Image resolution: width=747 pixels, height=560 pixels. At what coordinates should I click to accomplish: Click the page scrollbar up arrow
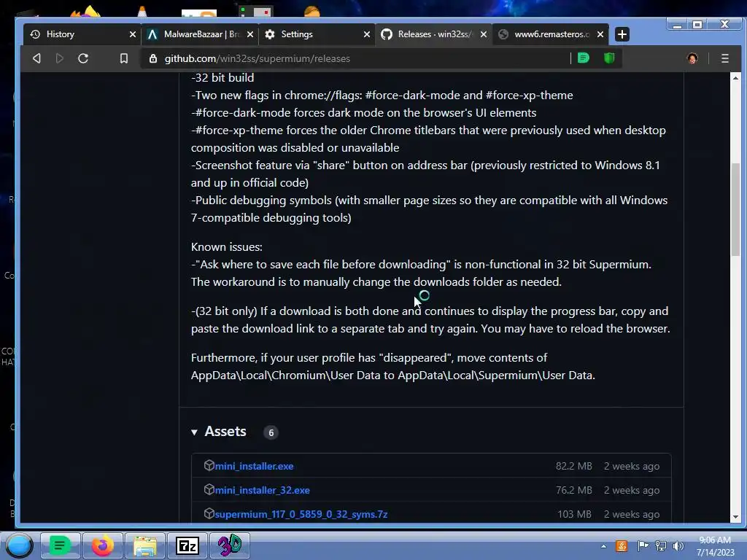[x=735, y=77]
